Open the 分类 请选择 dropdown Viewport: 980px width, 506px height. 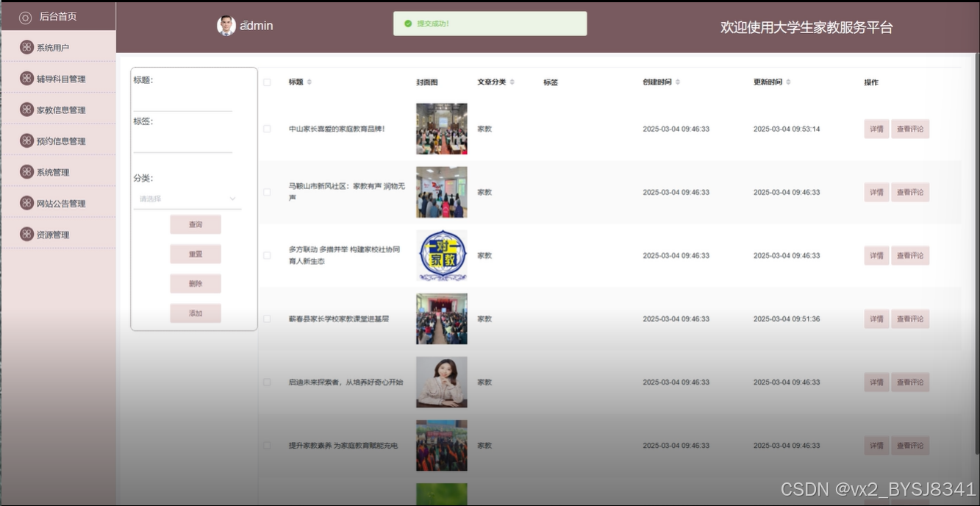(x=187, y=199)
